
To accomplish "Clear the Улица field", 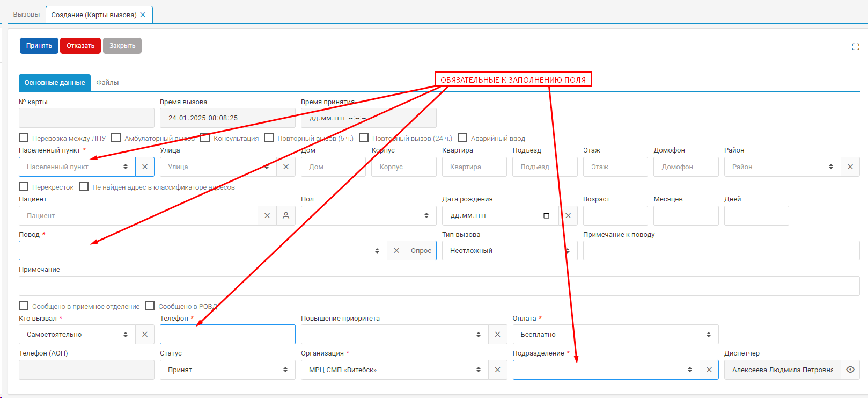I will (286, 167).
